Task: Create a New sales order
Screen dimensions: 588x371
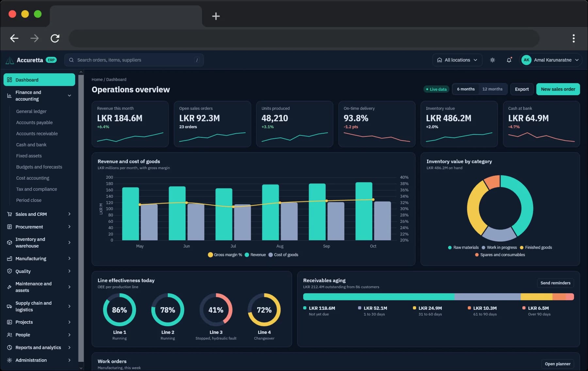Action: (558, 89)
